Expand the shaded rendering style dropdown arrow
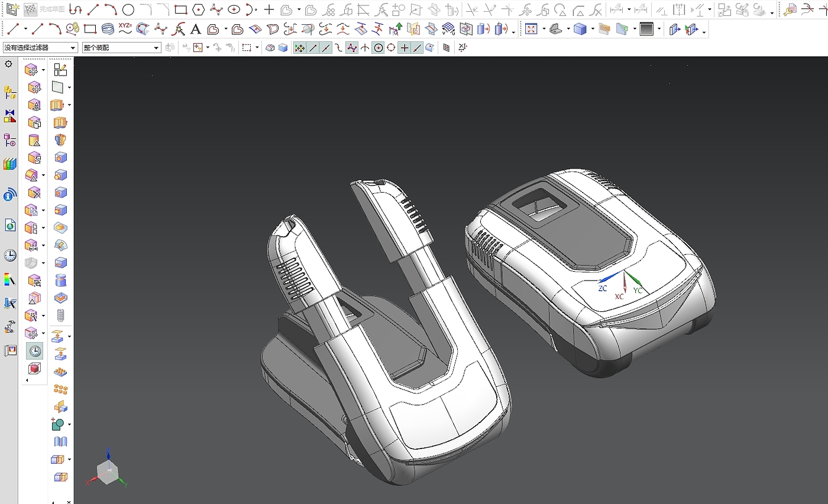 (x=593, y=30)
